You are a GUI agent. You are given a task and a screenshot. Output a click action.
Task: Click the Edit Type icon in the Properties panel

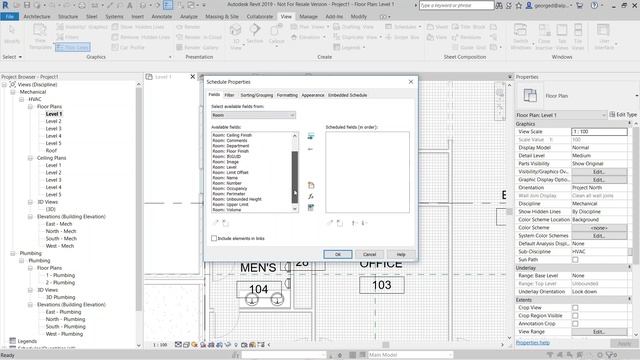point(612,115)
